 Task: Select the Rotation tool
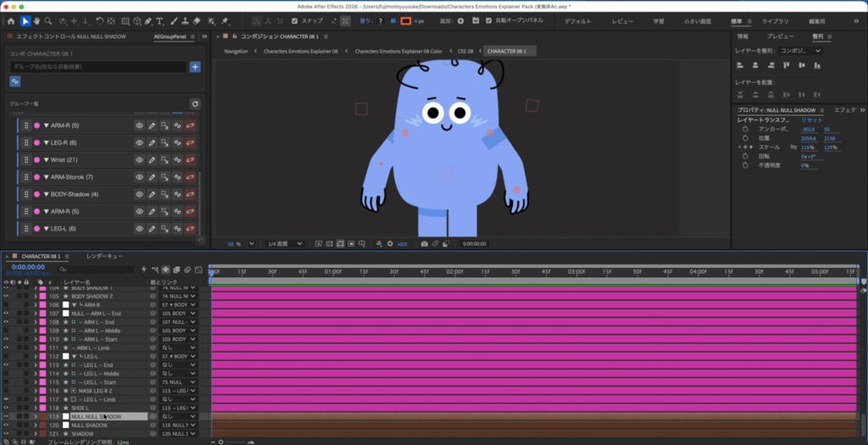99,21
